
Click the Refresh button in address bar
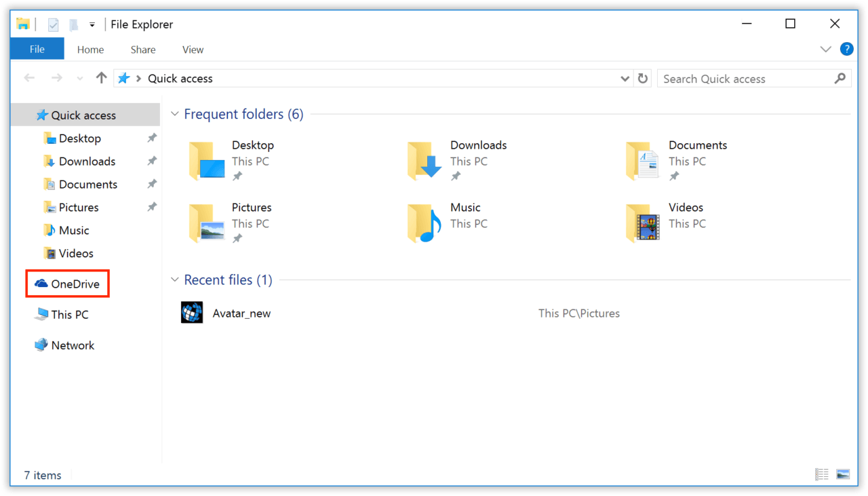pos(643,79)
